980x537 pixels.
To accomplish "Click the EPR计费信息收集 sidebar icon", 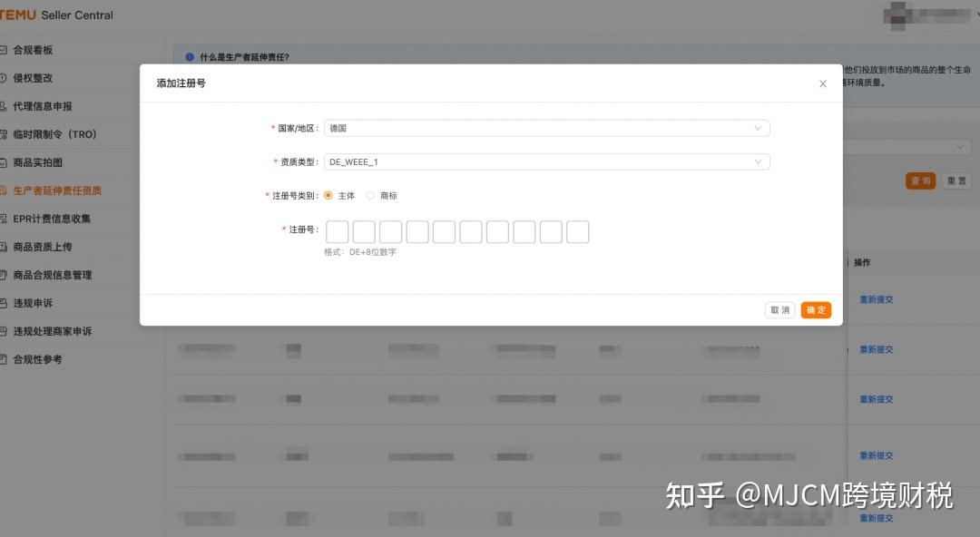I will (9, 219).
